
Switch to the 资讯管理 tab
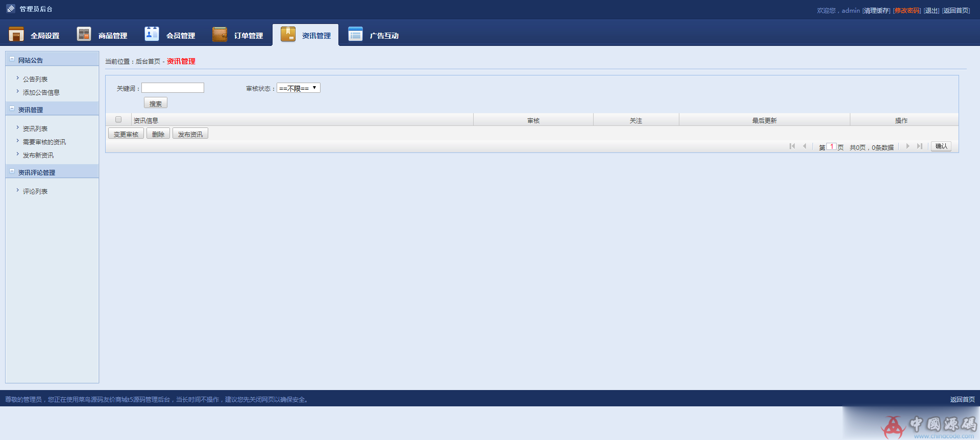tap(306, 35)
